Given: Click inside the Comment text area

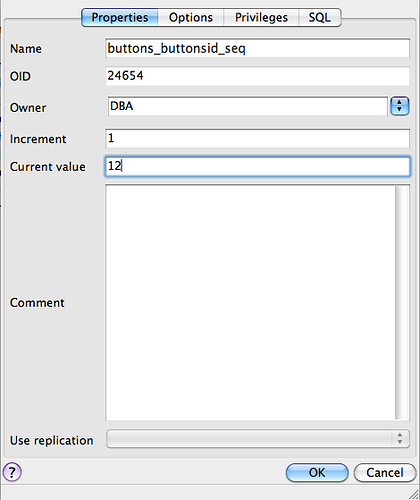Looking at the screenshot, I should (250, 303).
